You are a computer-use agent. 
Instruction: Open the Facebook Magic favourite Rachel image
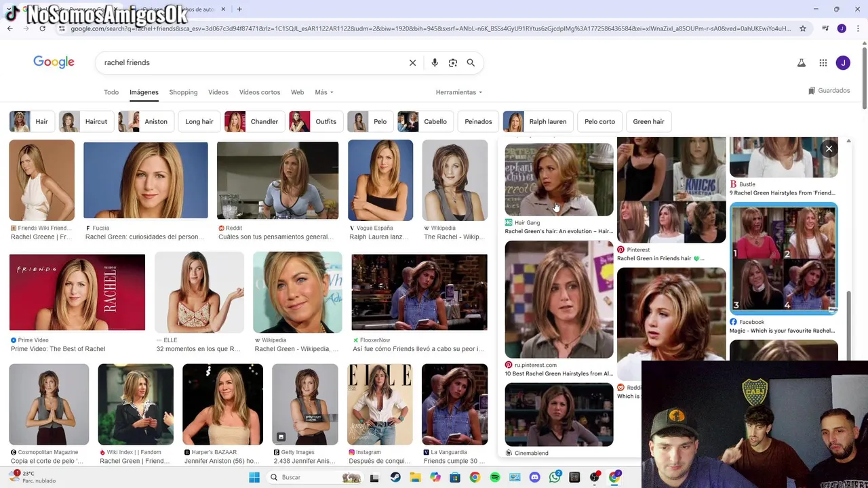point(784,258)
